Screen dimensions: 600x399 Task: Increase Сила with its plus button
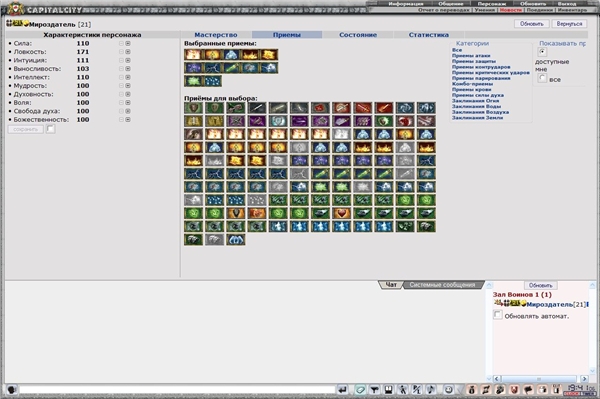(128, 44)
